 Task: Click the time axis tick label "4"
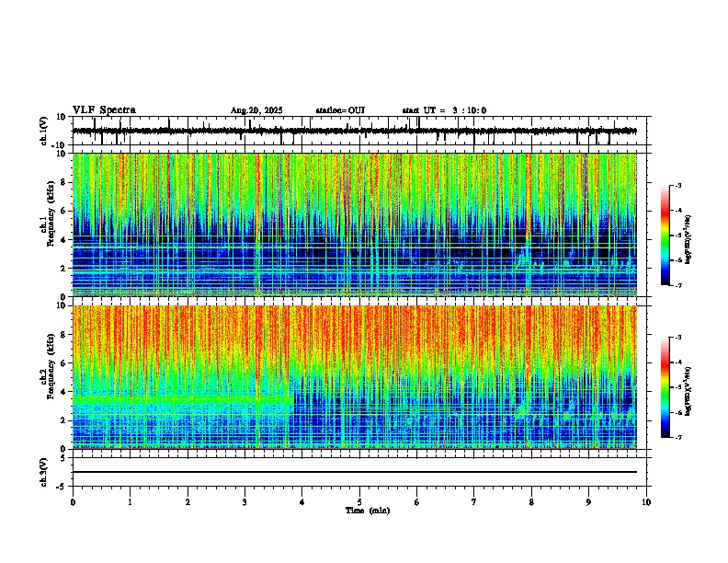click(302, 502)
